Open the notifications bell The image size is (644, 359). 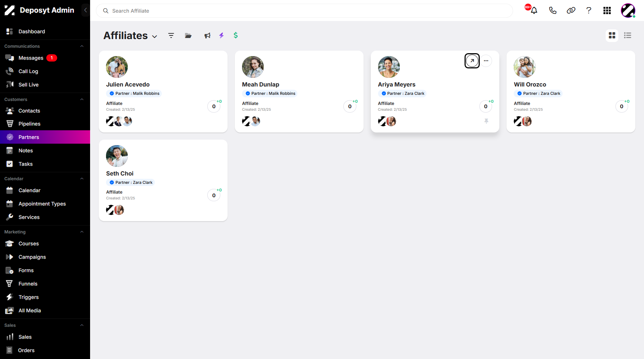pos(534,10)
